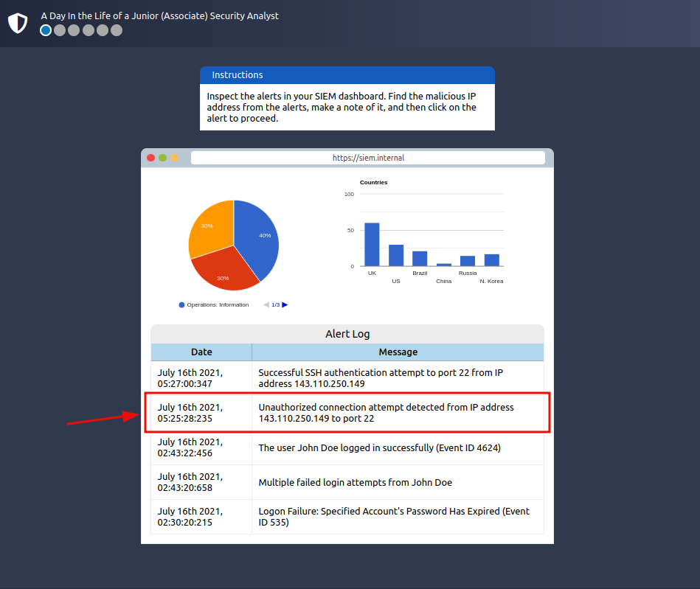This screenshot has width=700, height=589.
Task: Click the Alert Log title bar
Action: [x=347, y=334]
